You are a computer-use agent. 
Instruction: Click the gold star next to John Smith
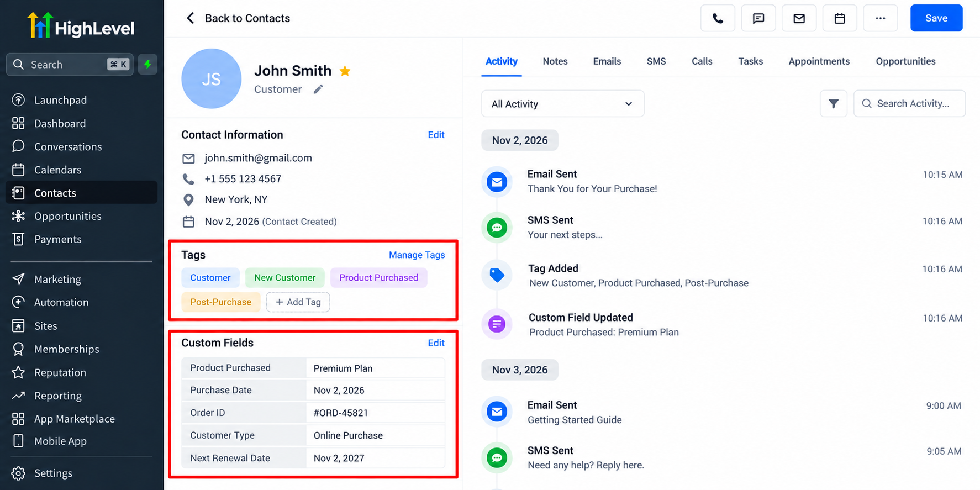[x=345, y=71]
